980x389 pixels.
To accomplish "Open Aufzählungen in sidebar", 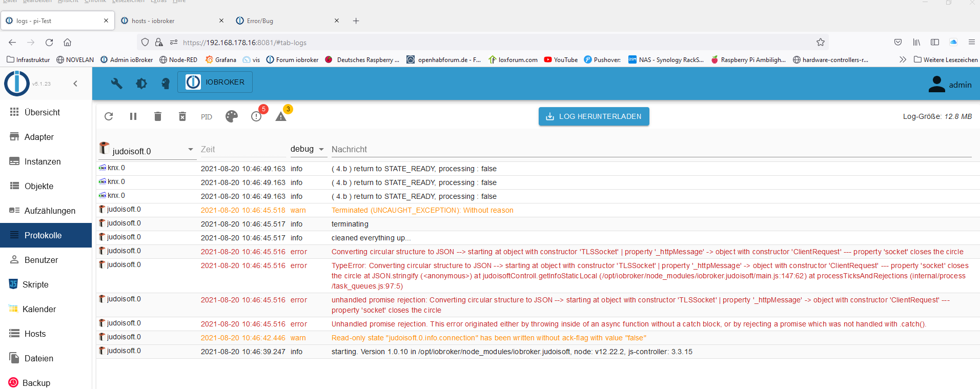I will tap(46, 211).
